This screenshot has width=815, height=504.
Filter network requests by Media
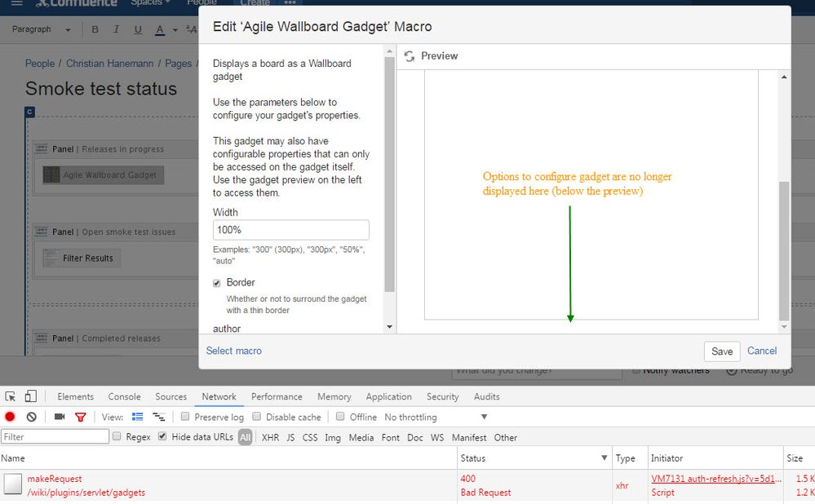click(x=361, y=437)
